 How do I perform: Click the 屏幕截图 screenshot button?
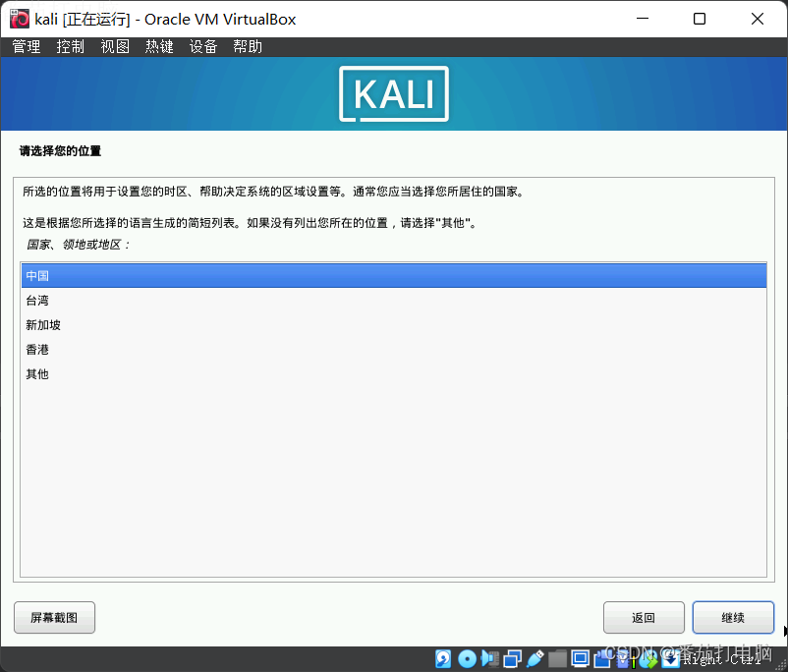click(x=54, y=617)
